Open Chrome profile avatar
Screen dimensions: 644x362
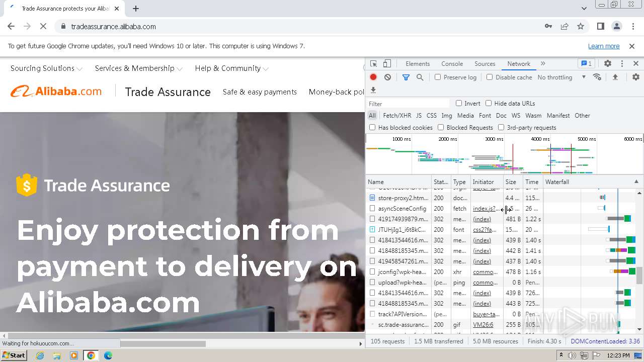616,26
